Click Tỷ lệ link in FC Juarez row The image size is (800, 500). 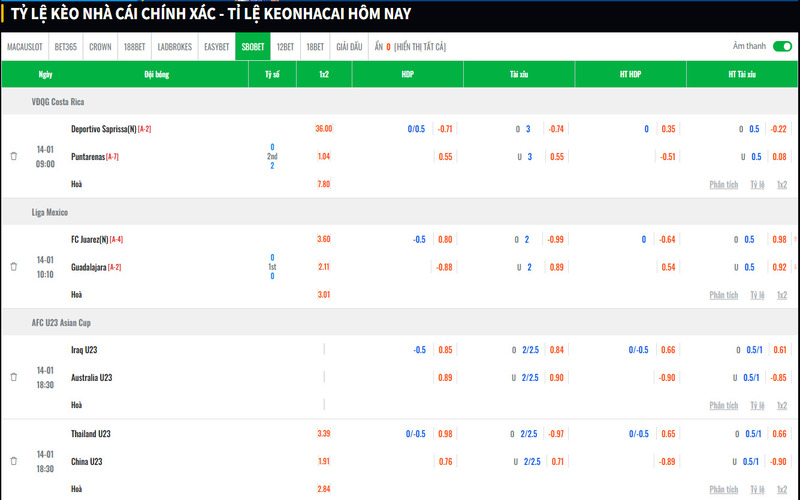coord(758,295)
